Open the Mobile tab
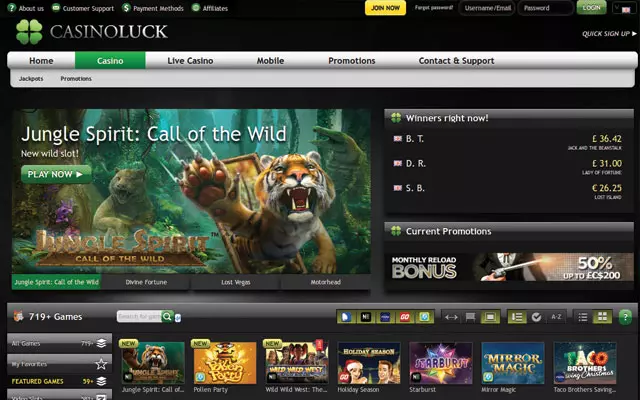 (x=270, y=60)
